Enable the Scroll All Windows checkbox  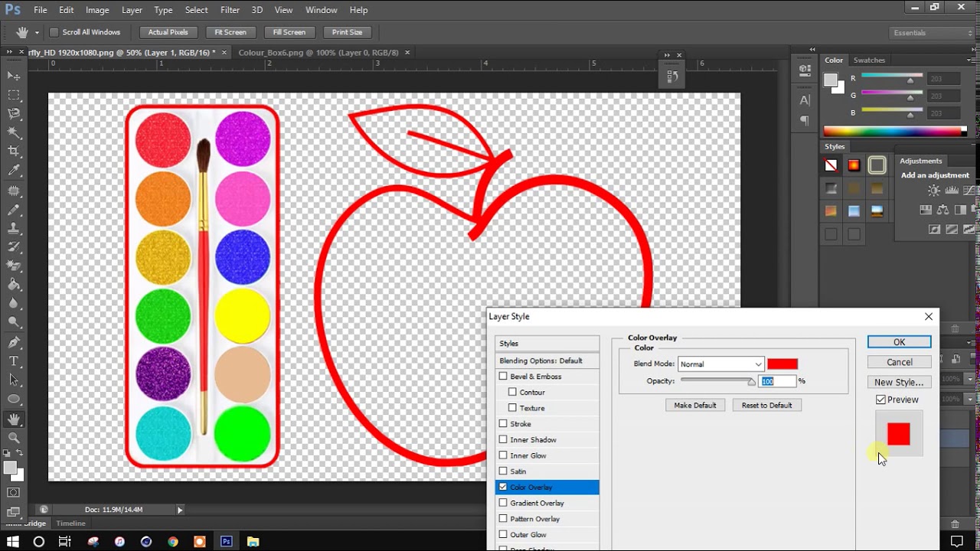coord(54,32)
